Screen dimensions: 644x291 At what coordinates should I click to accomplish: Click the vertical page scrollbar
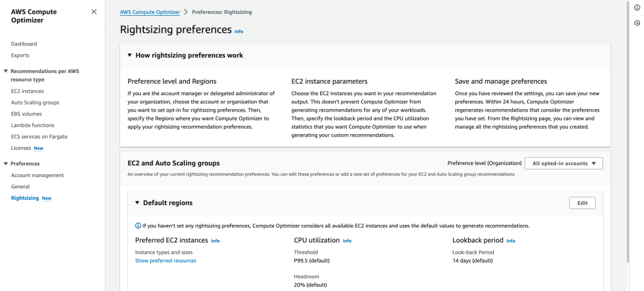point(627,132)
